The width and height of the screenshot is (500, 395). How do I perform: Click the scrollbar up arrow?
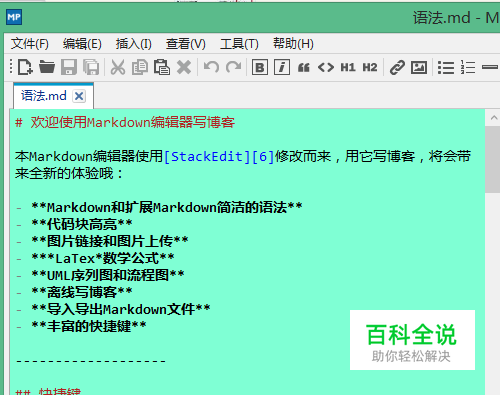[x=494, y=118]
